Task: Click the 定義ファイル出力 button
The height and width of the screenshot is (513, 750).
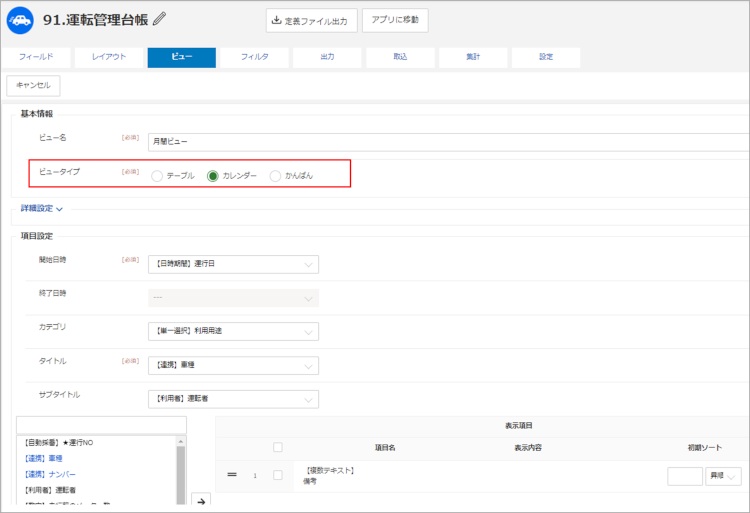Action: coord(311,21)
